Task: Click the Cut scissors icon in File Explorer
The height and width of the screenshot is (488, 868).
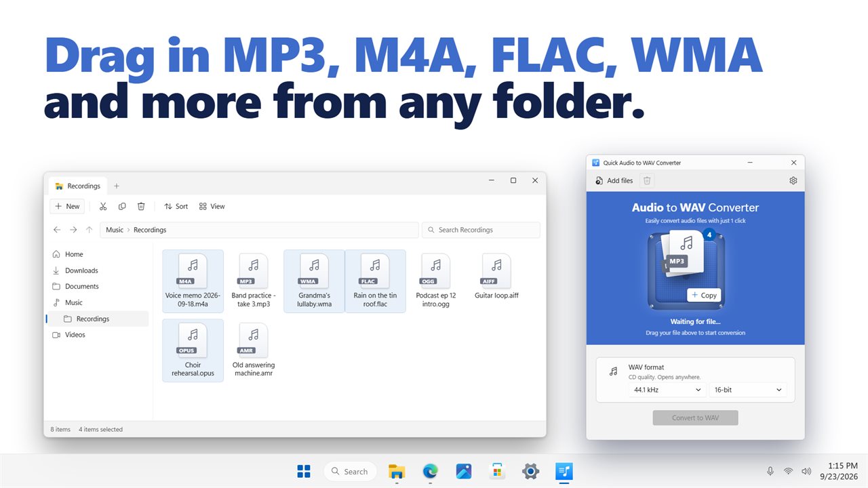Action: click(x=103, y=206)
